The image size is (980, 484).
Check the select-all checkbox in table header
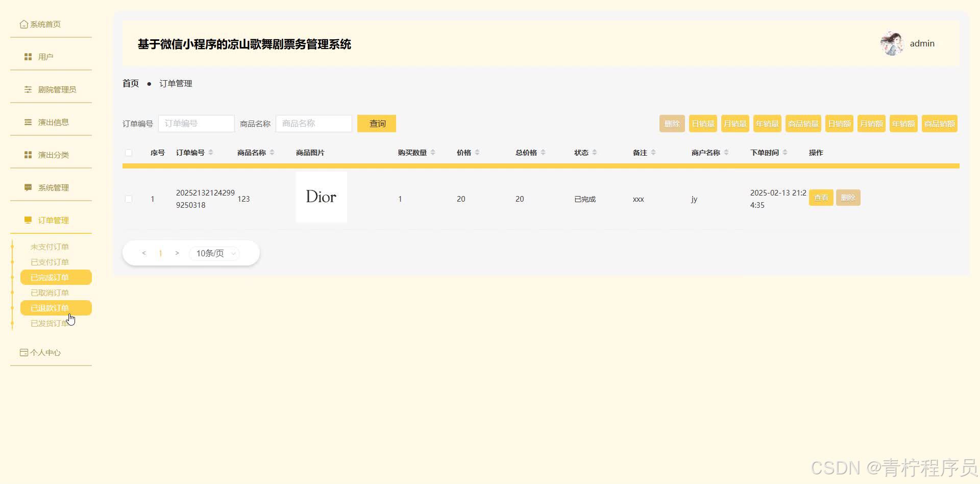(x=129, y=153)
